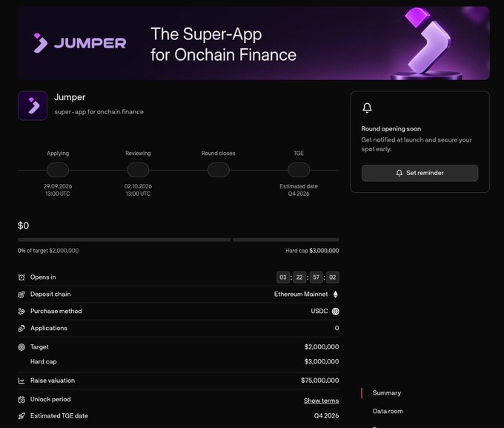Click the Estimated date Q4 2026 timeline text
Screen dimensions: 504x428
299,190
